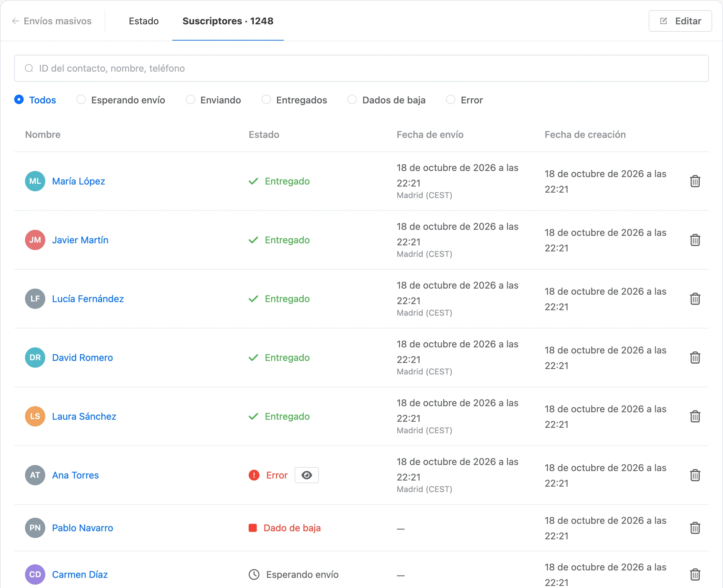Viewport: 723px width, 588px height.
Task: Click the Editar button
Action: [x=680, y=21]
